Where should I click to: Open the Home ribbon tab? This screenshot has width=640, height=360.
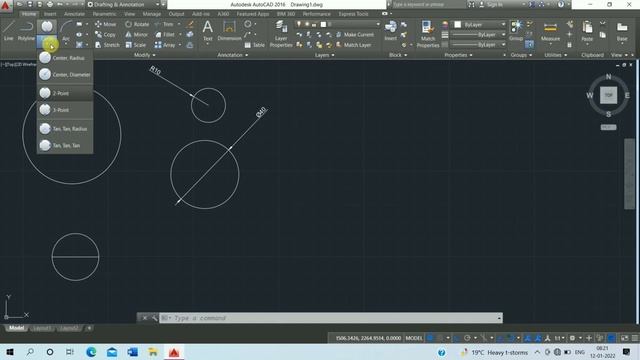pyautogui.click(x=29, y=14)
